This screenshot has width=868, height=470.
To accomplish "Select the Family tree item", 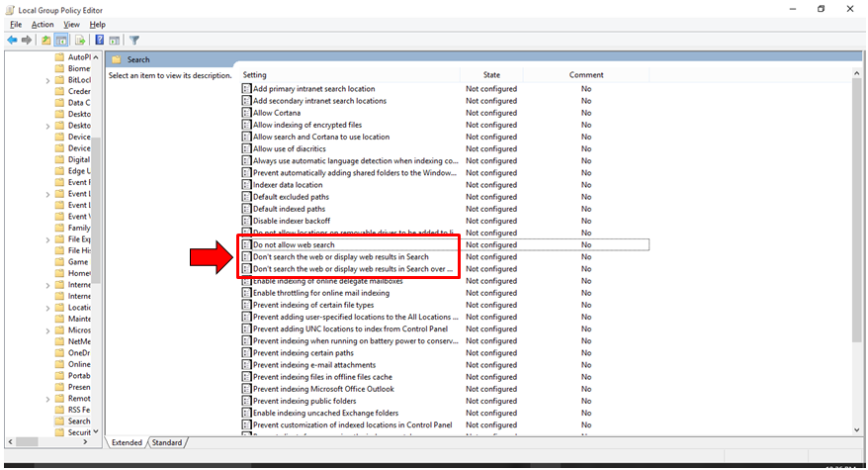I will click(79, 228).
